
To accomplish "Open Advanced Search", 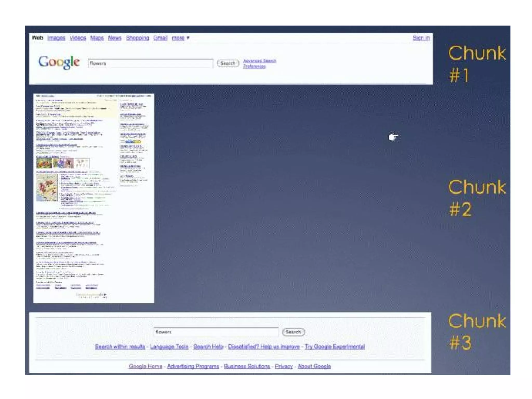I will point(259,61).
